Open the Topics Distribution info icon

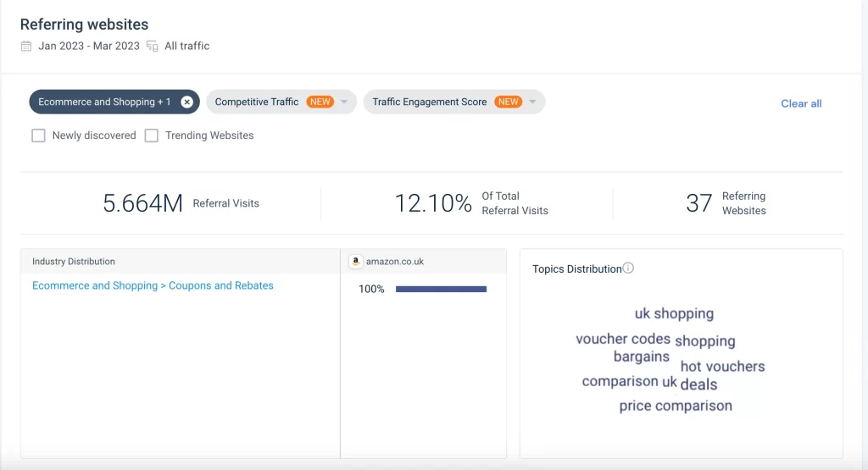[x=628, y=268]
